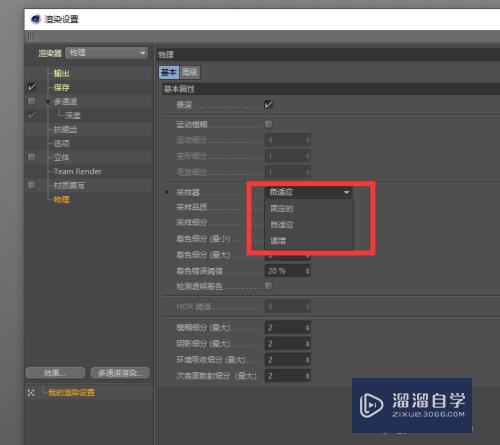Click the HDR 阈值 stepper arrows

pos(308,307)
